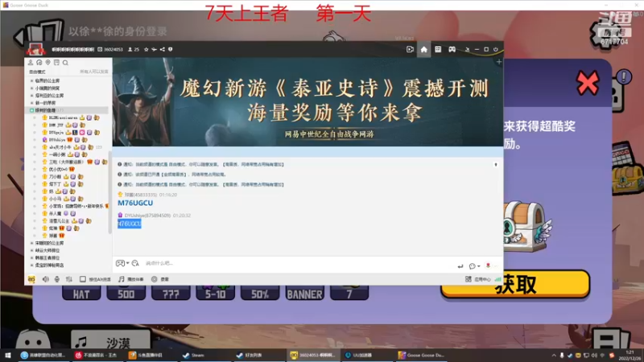Toggle the speaker volume icon
This screenshot has width=644, height=362.
[45, 279]
